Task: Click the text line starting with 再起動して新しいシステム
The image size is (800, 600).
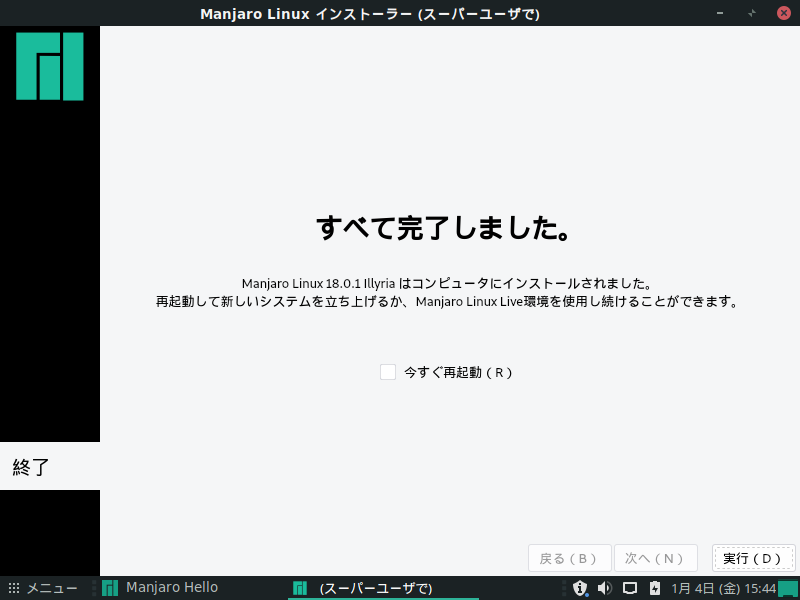Action: (x=447, y=302)
